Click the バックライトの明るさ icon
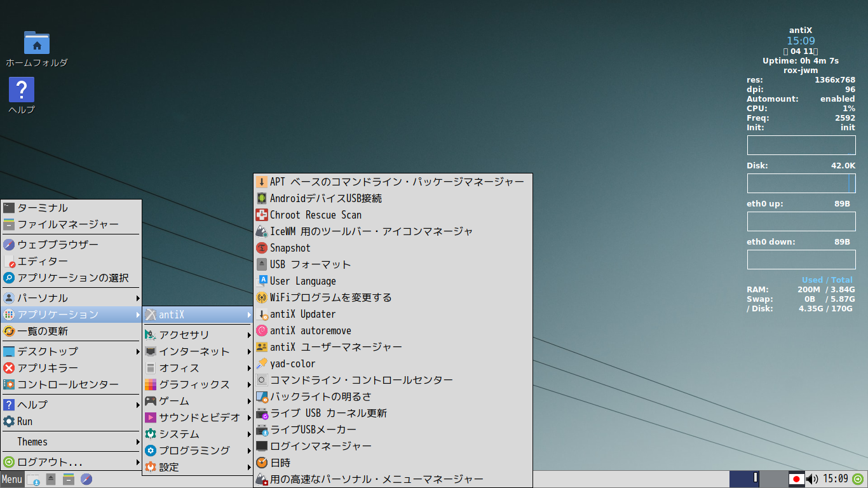This screenshot has height=488, width=868. pyautogui.click(x=262, y=396)
